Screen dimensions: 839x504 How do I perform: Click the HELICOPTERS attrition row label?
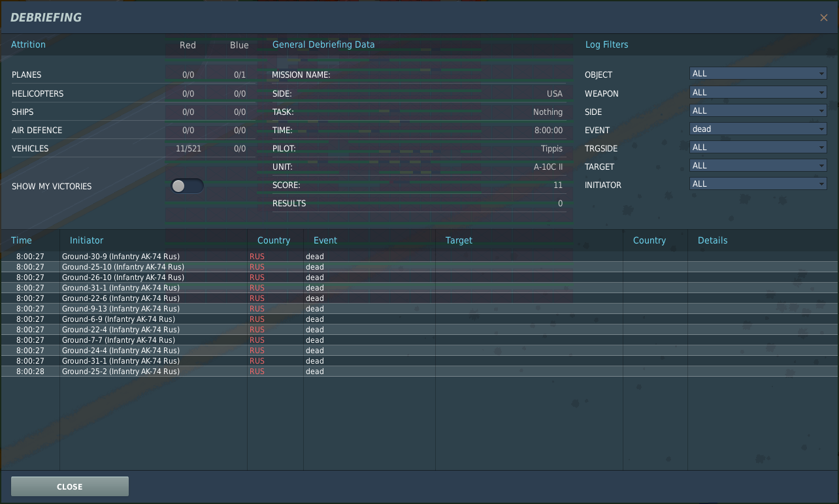[37, 93]
